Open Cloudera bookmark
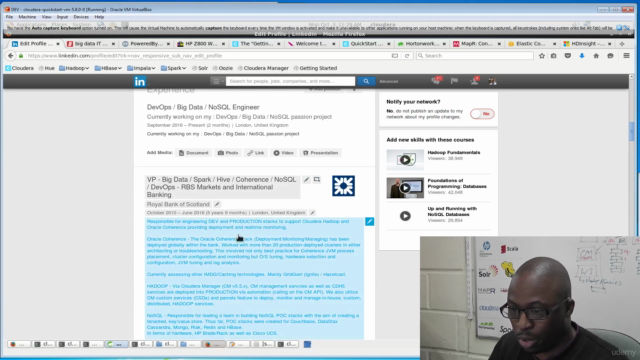640x360 pixels. 20,68
